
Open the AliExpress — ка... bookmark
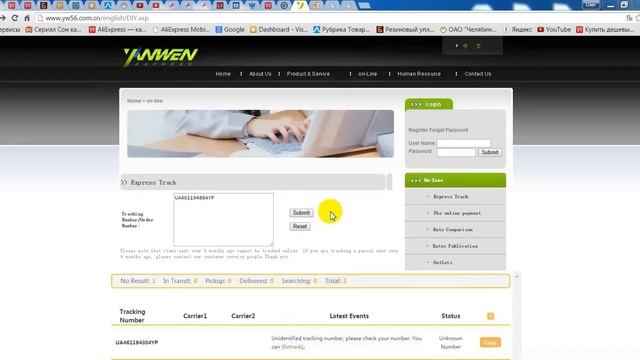[117, 29]
